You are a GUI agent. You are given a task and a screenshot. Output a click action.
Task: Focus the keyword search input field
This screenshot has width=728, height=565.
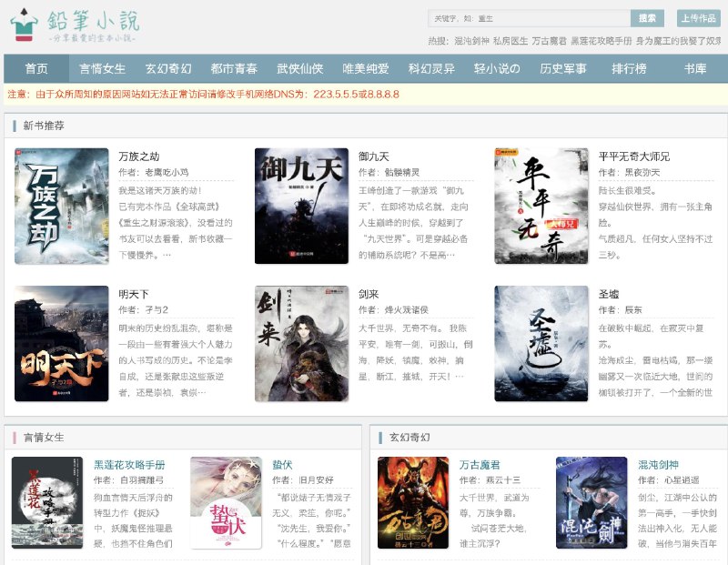(x=528, y=18)
